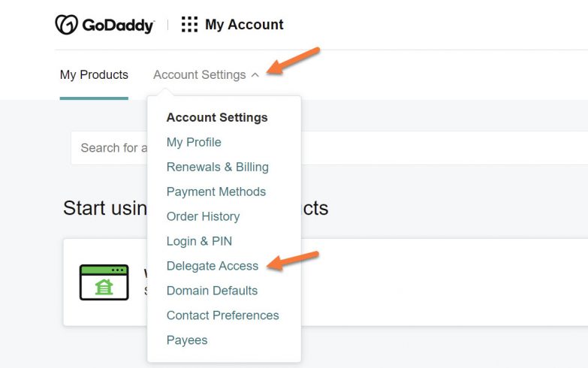
Task: Click the GoDaddy heart logo icon
Action: point(67,25)
